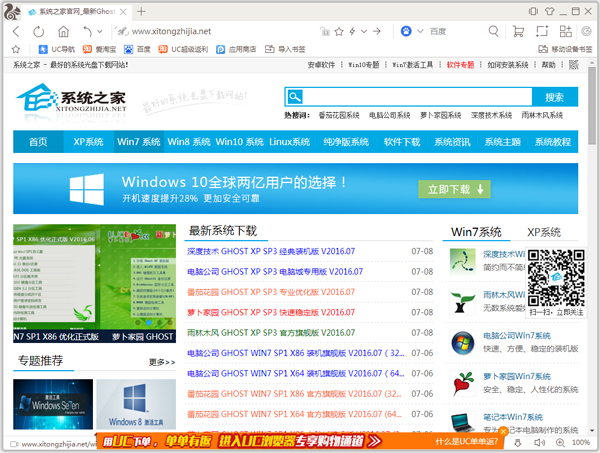This screenshot has width=600, height=453.
Task: Open the browser home page icon
Action: coord(64,31)
